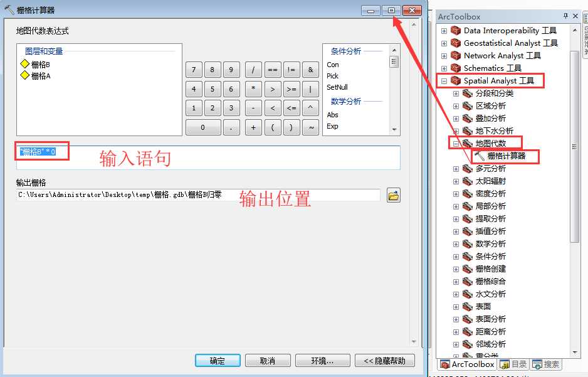Click the Data Interoperability toolbox icon
588x377 pixels.
(456, 30)
